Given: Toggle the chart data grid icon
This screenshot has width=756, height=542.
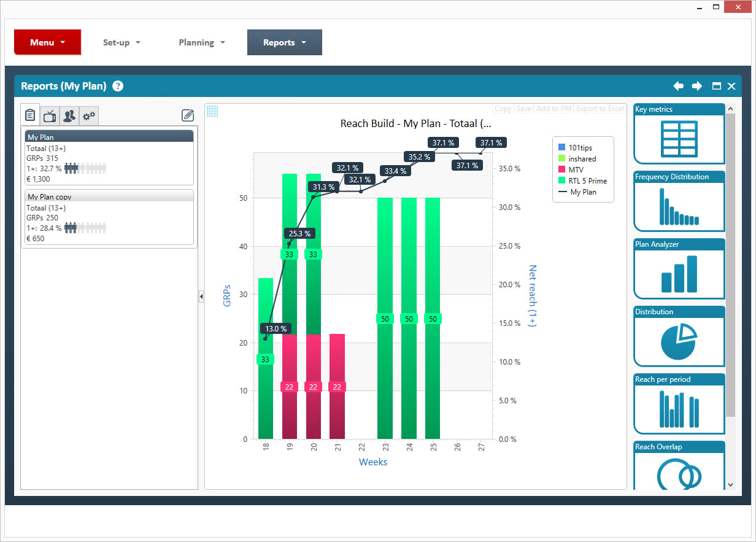Looking at the screenshot, I should click(x=212, y=111).
